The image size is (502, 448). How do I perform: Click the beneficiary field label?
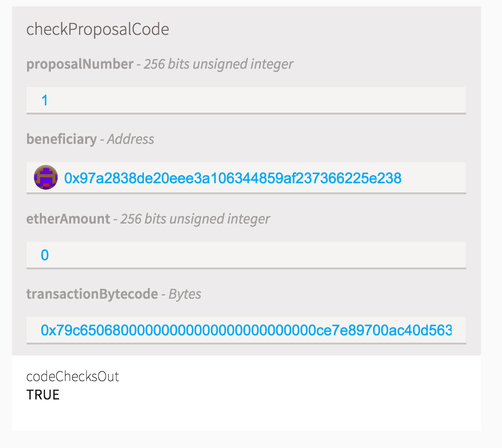(61, 139)
